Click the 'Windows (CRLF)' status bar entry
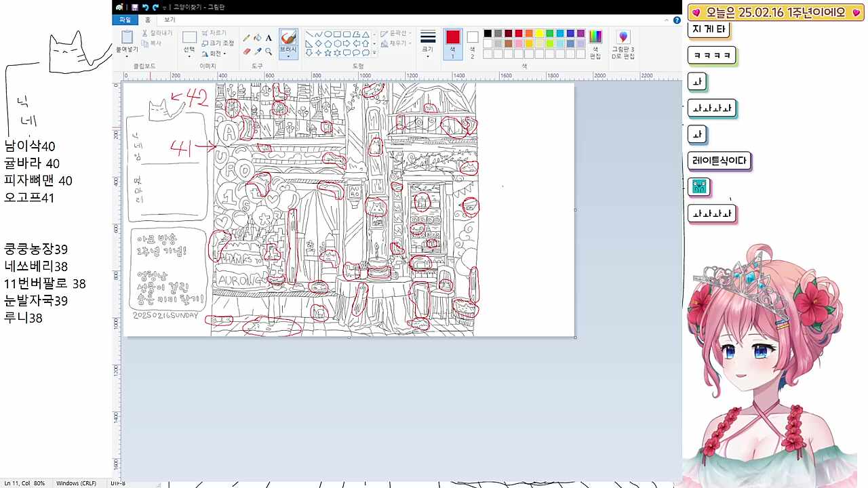Viewport: 868px width, 488px height. (76, 483)
